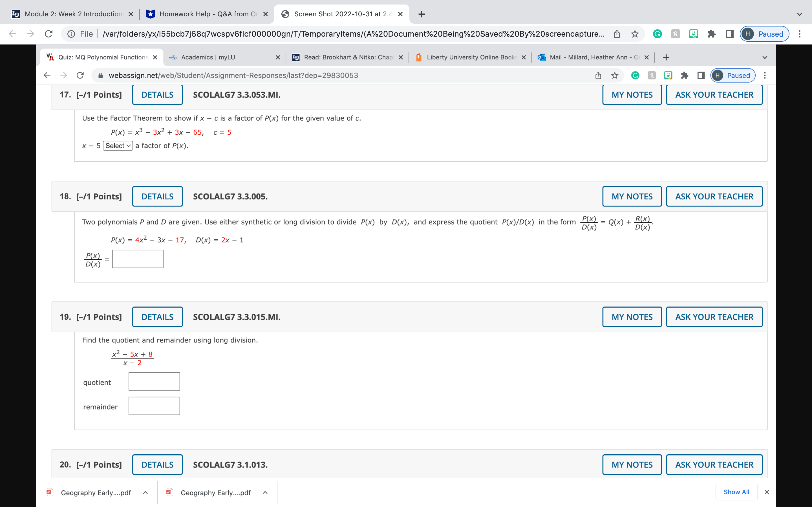
Task: Open the Grammarly extension
Action: [635, 75]
